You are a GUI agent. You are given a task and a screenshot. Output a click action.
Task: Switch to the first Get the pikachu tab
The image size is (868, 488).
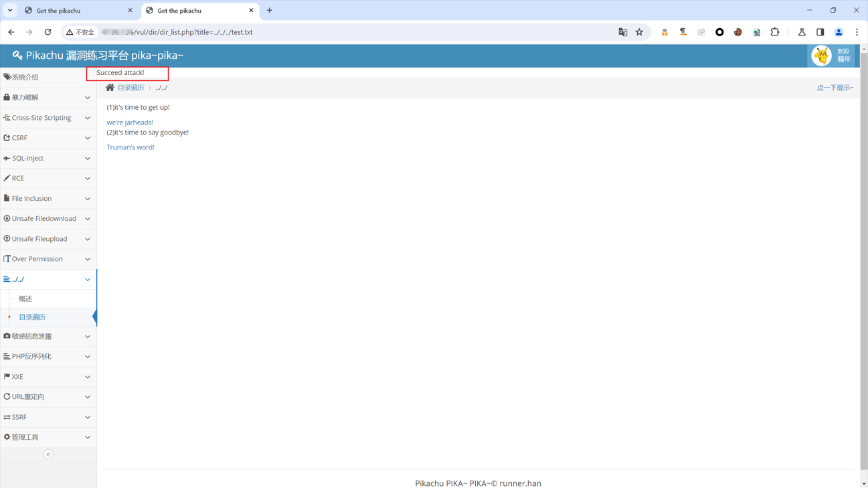tap(78, 11)
